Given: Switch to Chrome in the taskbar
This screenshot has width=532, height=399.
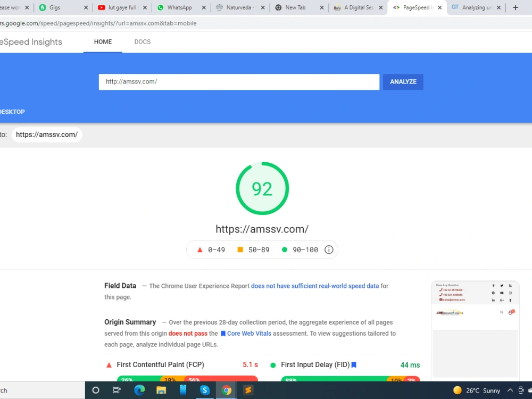Looking at the screenshot, I should [226, 390].
